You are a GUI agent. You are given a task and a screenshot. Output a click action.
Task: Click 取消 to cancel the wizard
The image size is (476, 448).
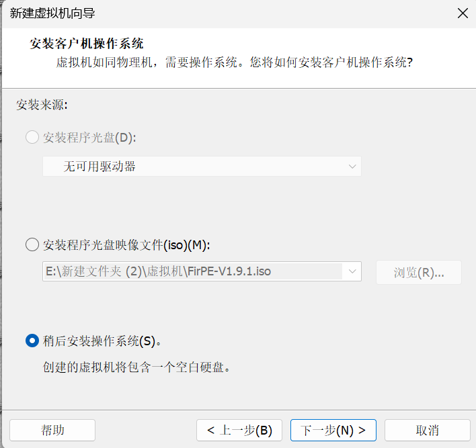[x=427, y=430]
